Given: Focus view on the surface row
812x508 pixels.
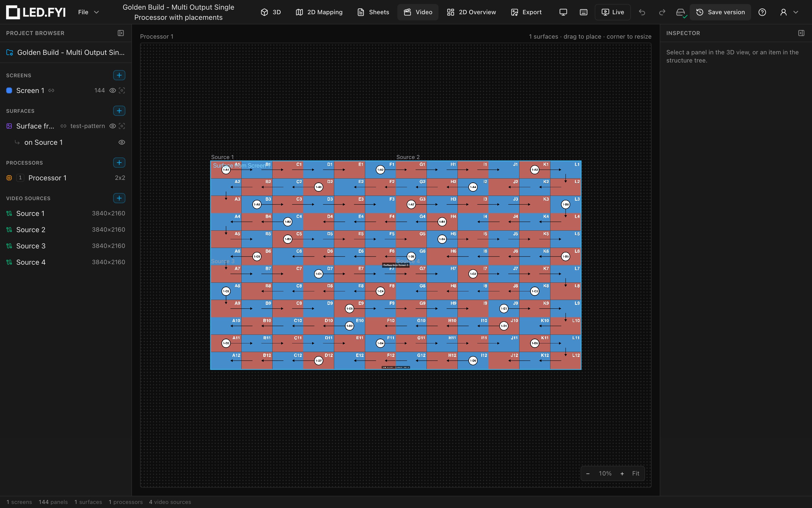Looking at the screenshot, I should click(122, 126).
